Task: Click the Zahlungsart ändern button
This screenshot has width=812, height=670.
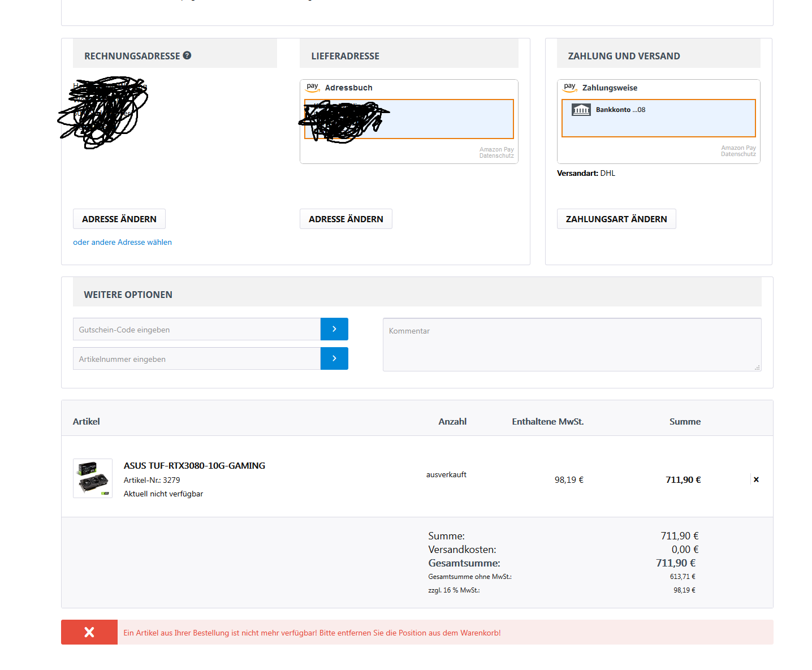Action: coord(616,219)
